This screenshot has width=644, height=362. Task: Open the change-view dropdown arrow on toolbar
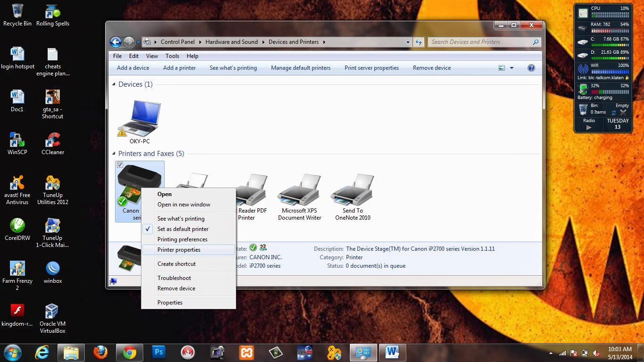[511, 67]
